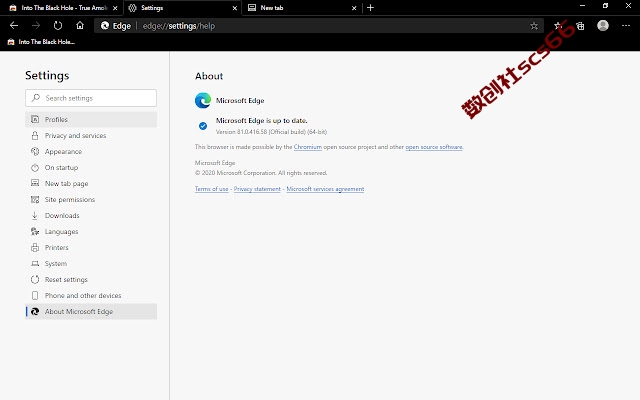Open the Collections icon
This screenshot has height=400, width=640.
pos(580,26)
